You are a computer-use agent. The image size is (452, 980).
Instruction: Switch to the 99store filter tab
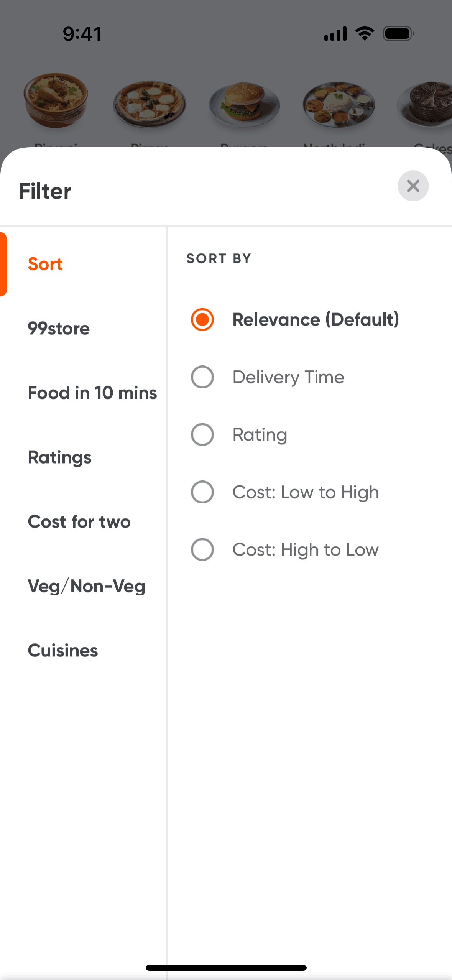[x=59, y=329]
